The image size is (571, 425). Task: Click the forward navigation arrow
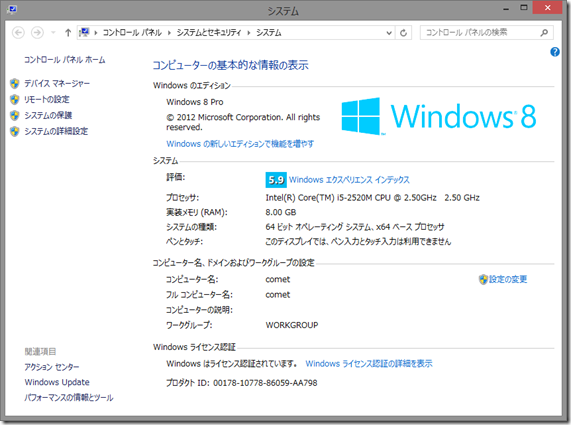[x=37, y=33]
